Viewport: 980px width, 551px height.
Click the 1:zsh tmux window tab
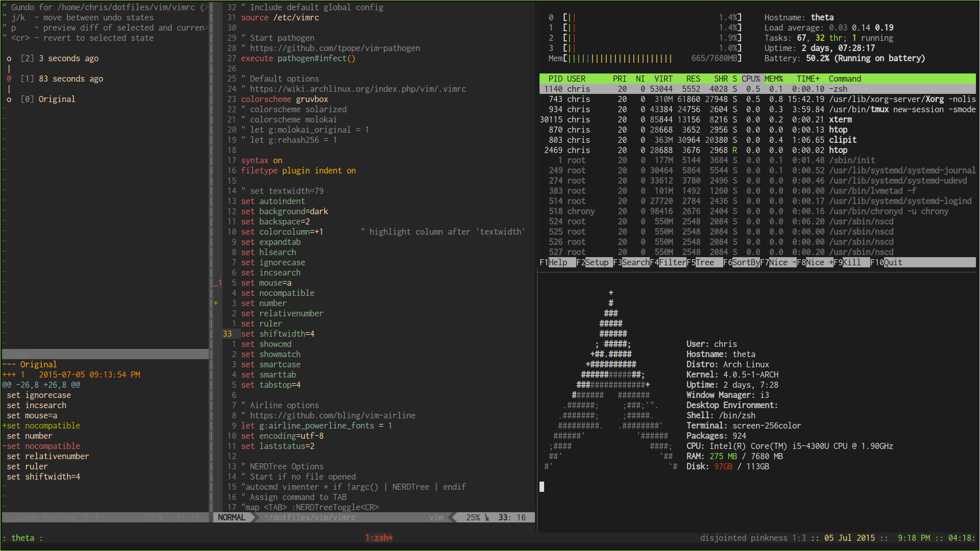click(378, 538)
